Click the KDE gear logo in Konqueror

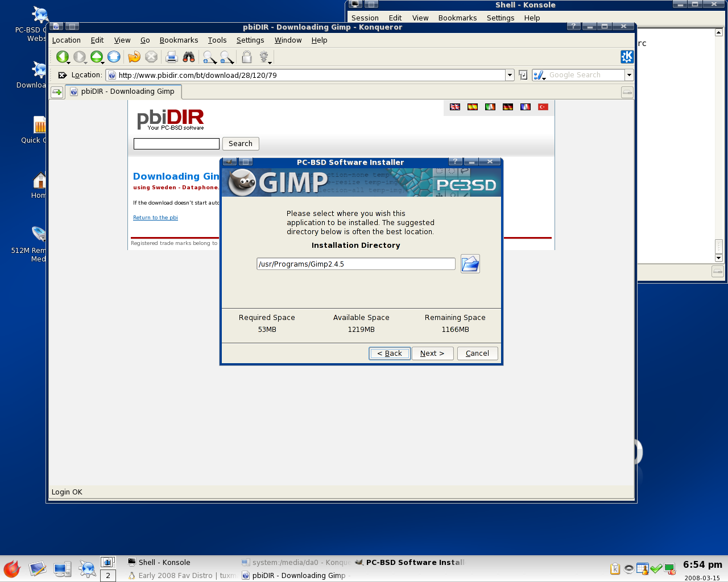pos(627,57)
